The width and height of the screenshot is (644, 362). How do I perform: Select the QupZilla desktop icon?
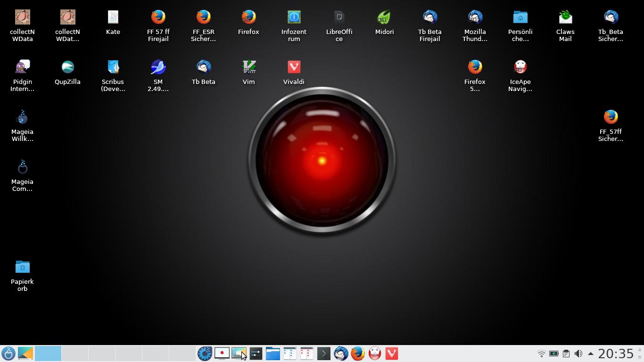67,72
